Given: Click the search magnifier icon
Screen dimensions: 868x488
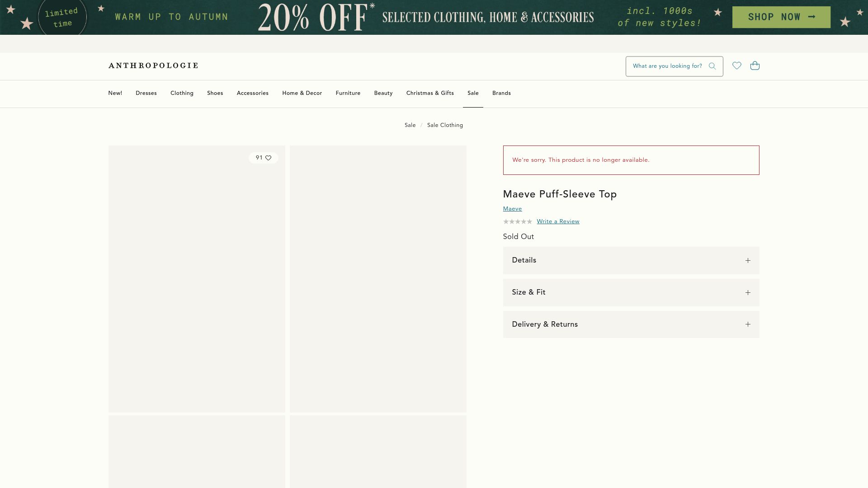Looking at the screenshot, I should click(712, 66).
